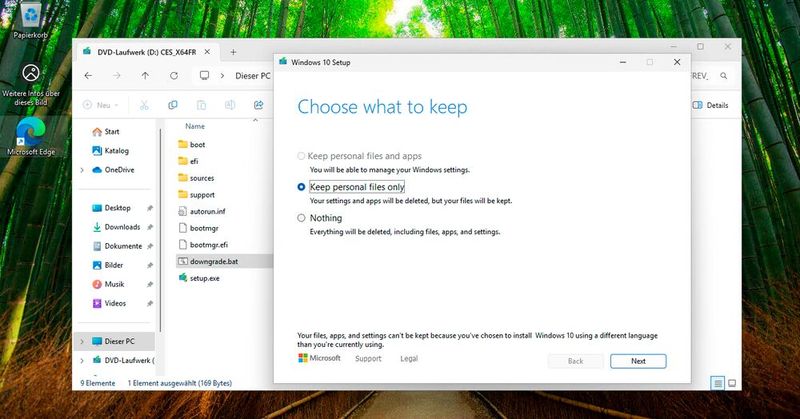Select Dieser PC in navigation tree

click(114, 341)
